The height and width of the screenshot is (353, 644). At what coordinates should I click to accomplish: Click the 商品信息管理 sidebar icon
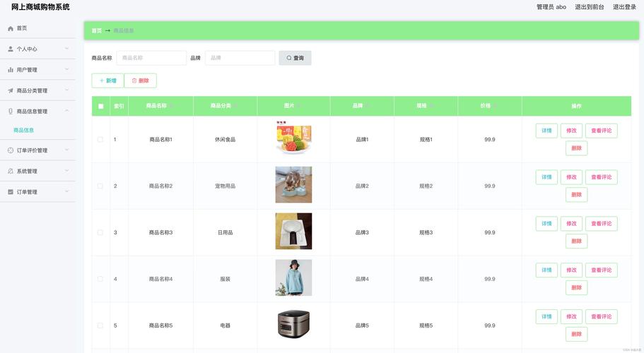pos(11,112)
